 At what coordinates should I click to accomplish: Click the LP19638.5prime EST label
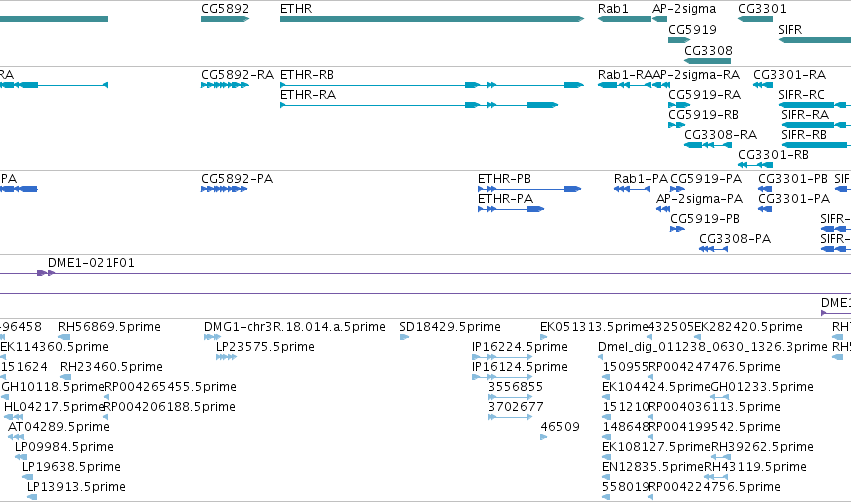point(71,467)
